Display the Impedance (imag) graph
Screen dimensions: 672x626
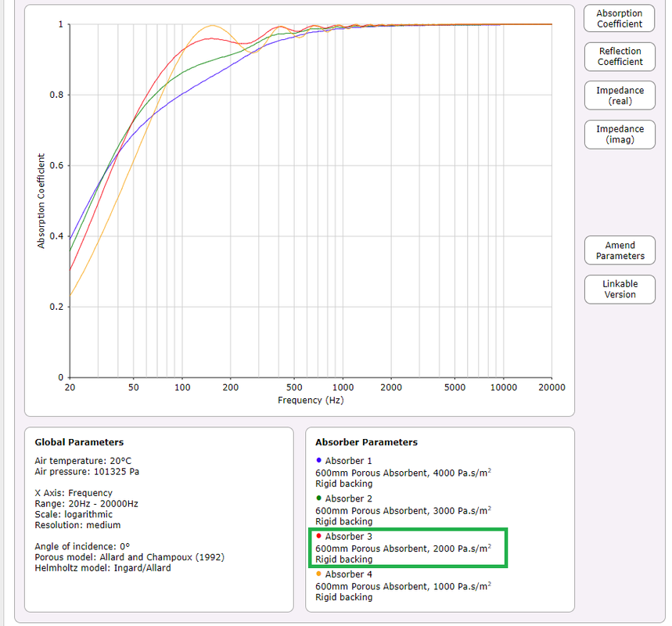tap(620, 135)
